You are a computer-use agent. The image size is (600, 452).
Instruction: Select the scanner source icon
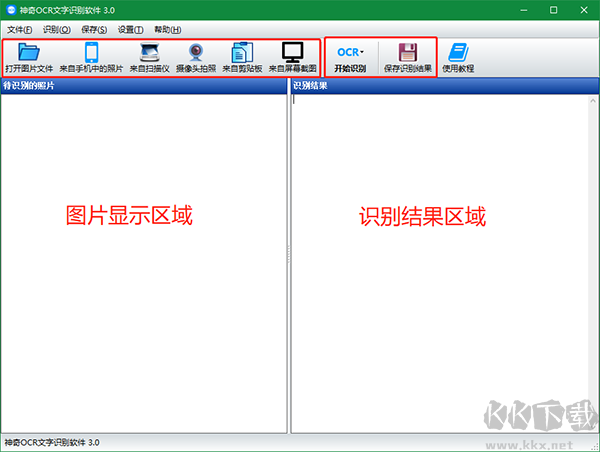(150, 52)
